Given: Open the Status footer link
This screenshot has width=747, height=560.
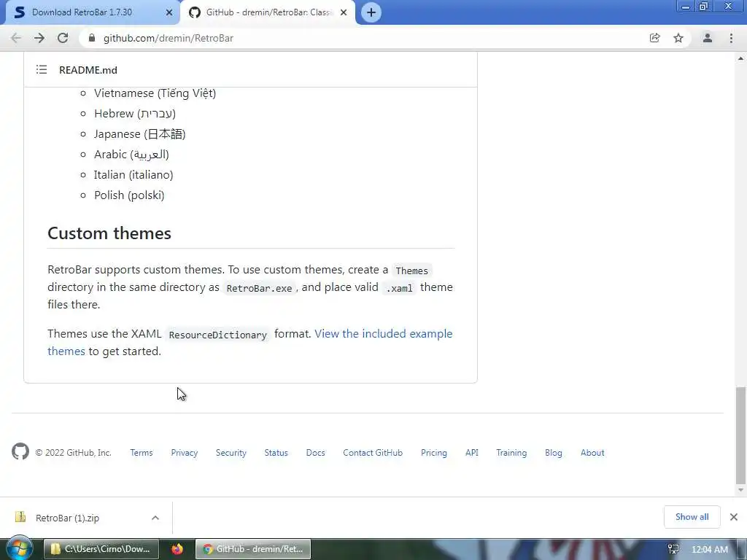Looking at the screenshot, I should tap(276, 453).
